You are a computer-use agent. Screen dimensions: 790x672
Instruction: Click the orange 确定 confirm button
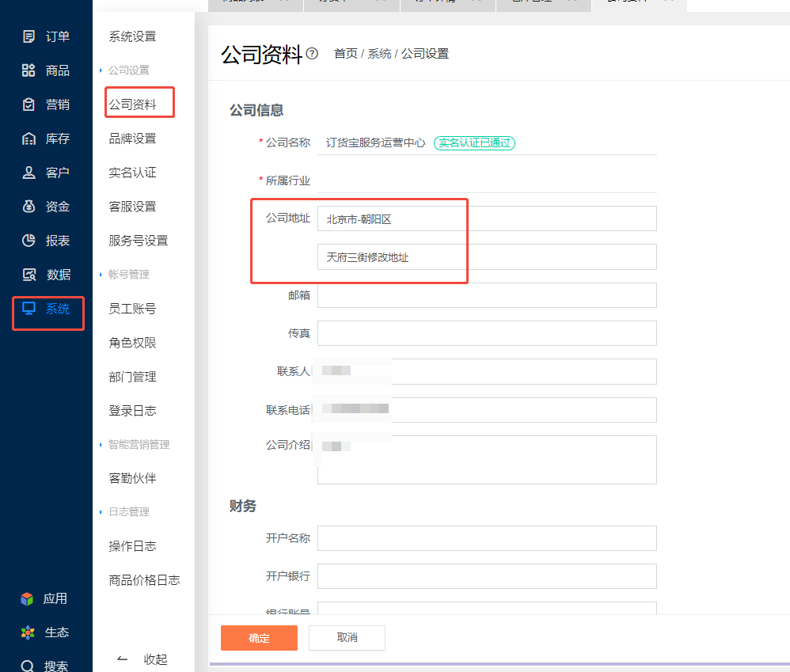[259, 638]
